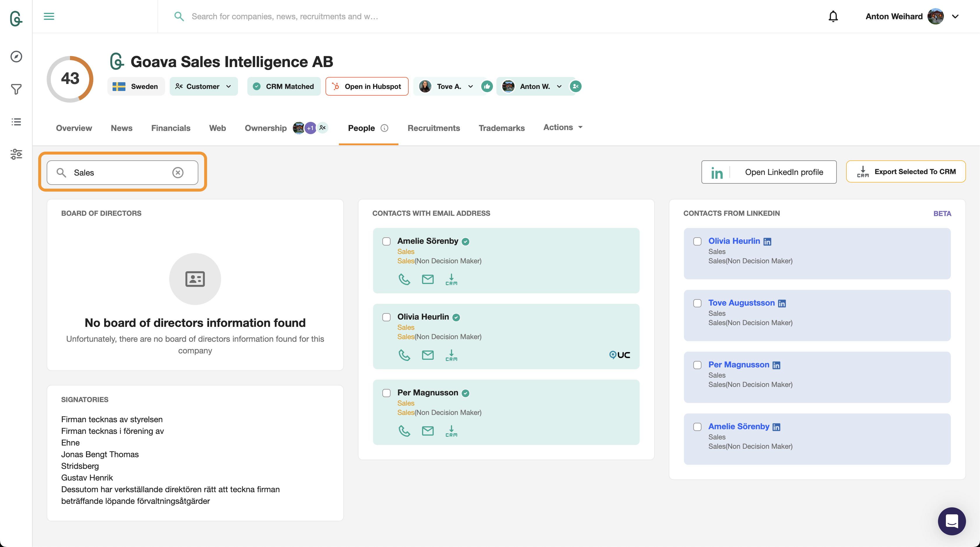Switch to the Financials tab

[x=170, y=128]
